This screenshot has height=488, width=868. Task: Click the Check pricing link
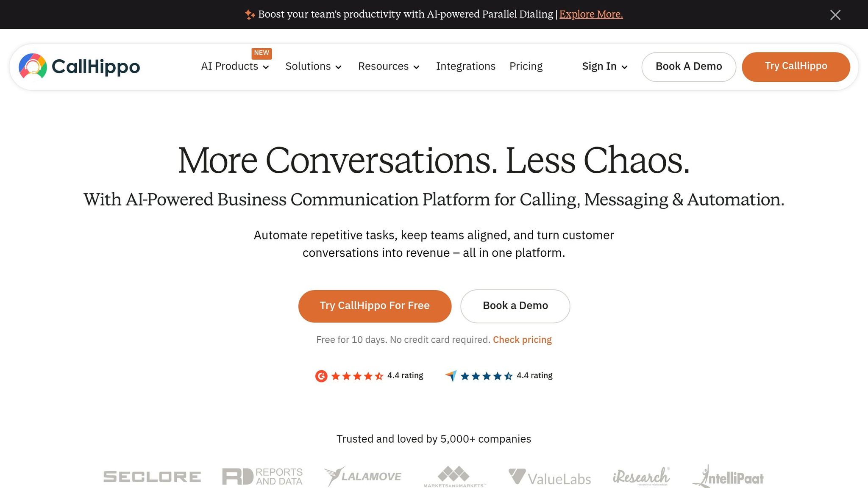(522, 340)
